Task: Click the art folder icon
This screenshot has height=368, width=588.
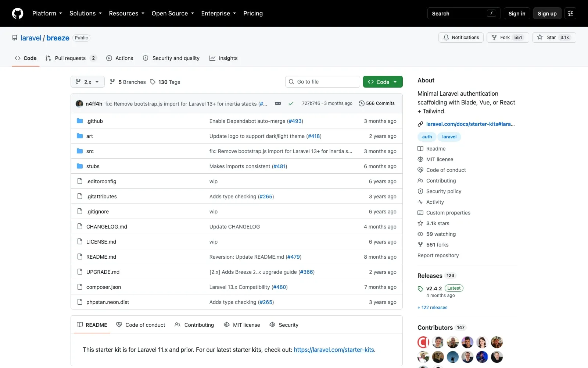Action: 80,136
